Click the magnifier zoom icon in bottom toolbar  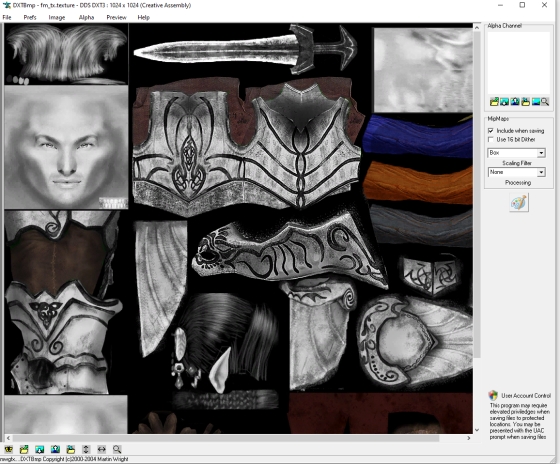coord(117,449)
